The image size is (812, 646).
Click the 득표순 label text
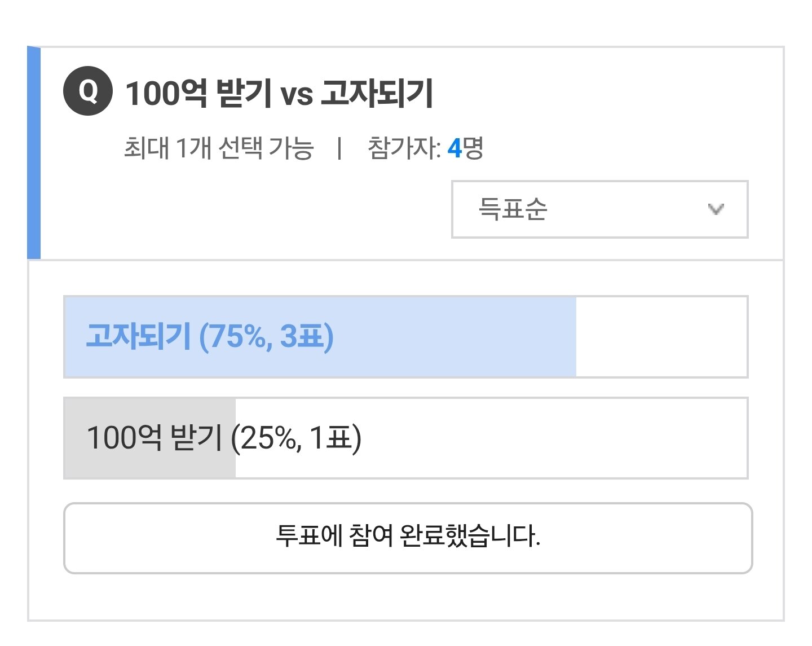coord(513,209)
